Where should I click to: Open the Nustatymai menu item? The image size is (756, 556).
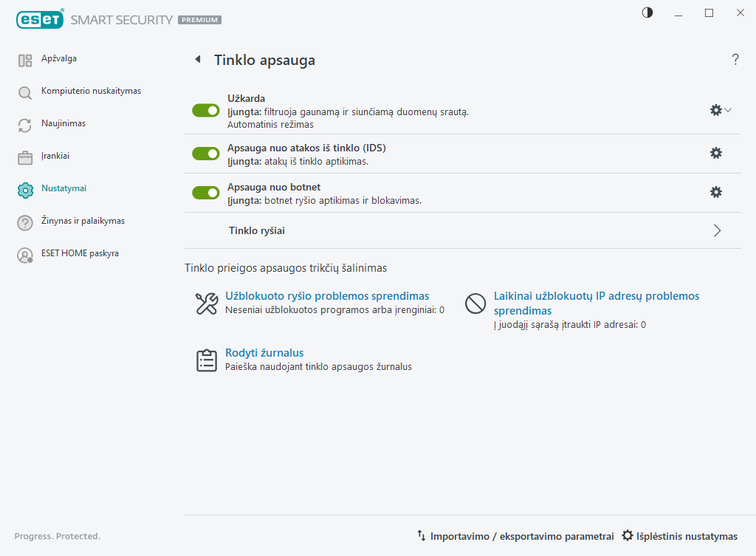tap(63, 188)
